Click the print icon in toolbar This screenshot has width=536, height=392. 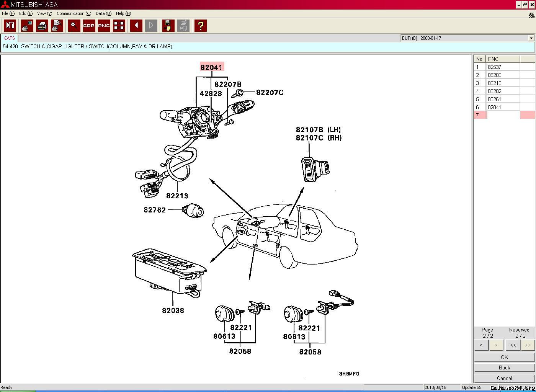coord(42,26)
